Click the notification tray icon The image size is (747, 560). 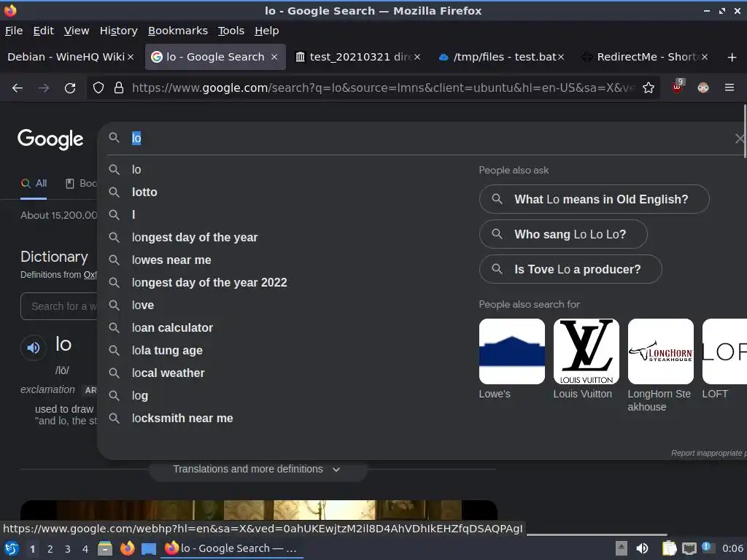tap(708, 548)
